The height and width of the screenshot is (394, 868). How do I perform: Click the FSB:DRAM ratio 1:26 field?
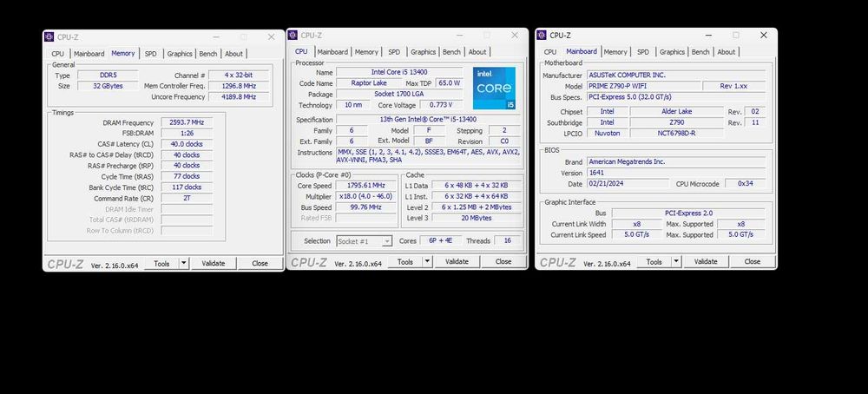pyautogui.click(x=187, y=134)
